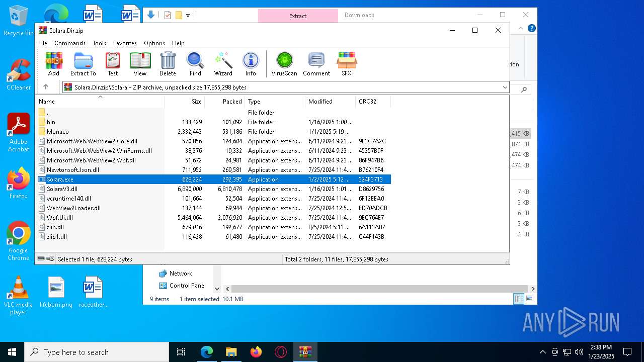Open Adobe Acrobat desktop shortcut
The width and height of the screenshot is (644, 362).
(x=19, y=133)
